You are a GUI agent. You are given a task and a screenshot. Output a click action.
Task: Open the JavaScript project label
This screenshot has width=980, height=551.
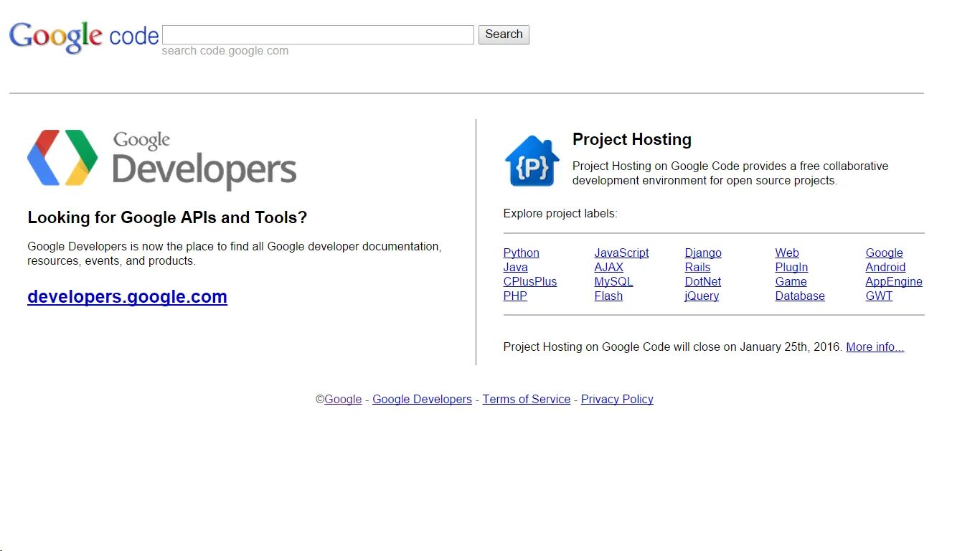click(x=621, y=253)
